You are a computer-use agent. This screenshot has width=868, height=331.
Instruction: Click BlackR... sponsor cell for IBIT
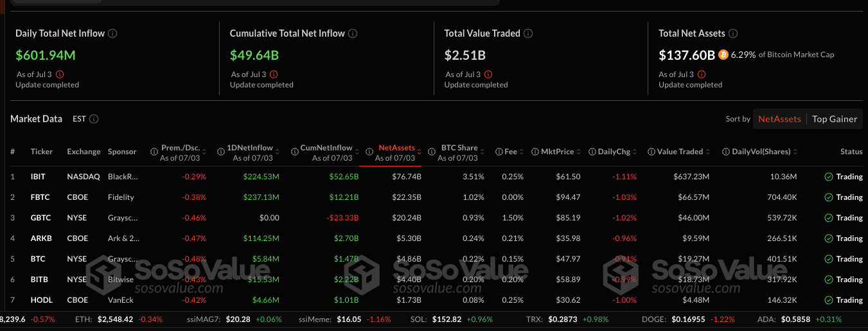pos(123,177)
